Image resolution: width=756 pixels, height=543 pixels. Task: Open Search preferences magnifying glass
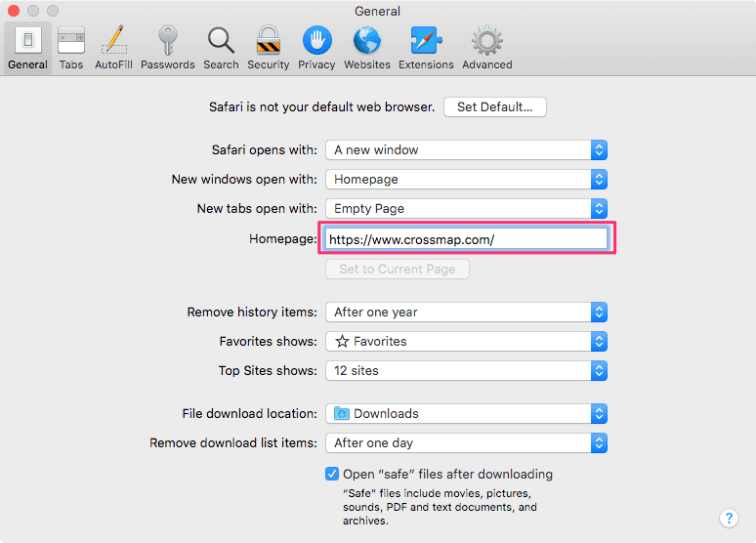(221, 48)
